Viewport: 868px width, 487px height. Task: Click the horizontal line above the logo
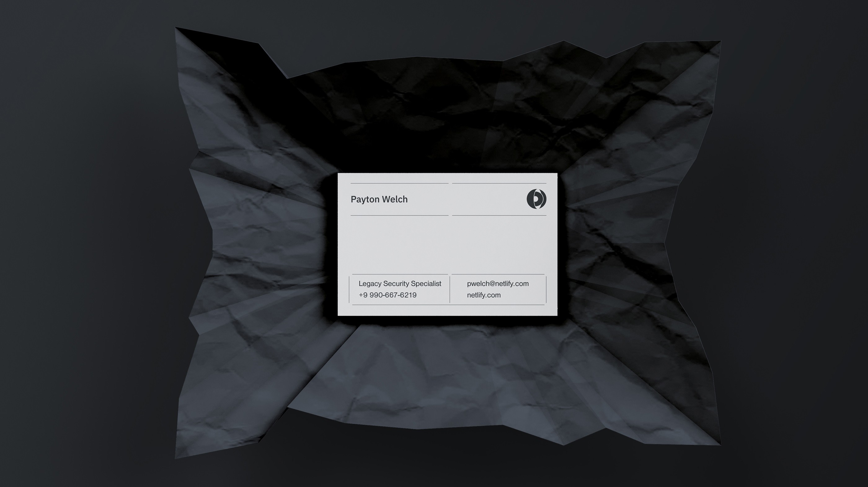coord(499,183)
